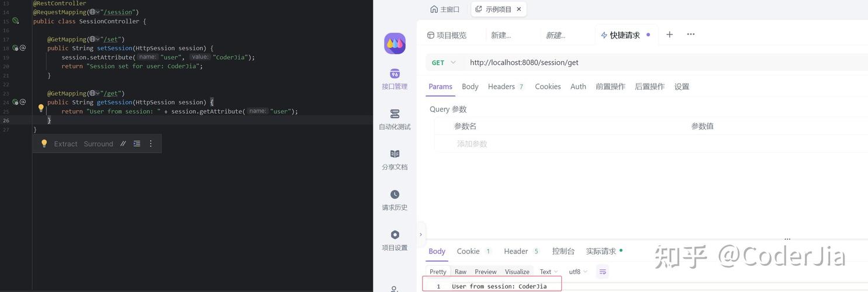
Task: Click the request URL input field
Action: click(666, 62)
